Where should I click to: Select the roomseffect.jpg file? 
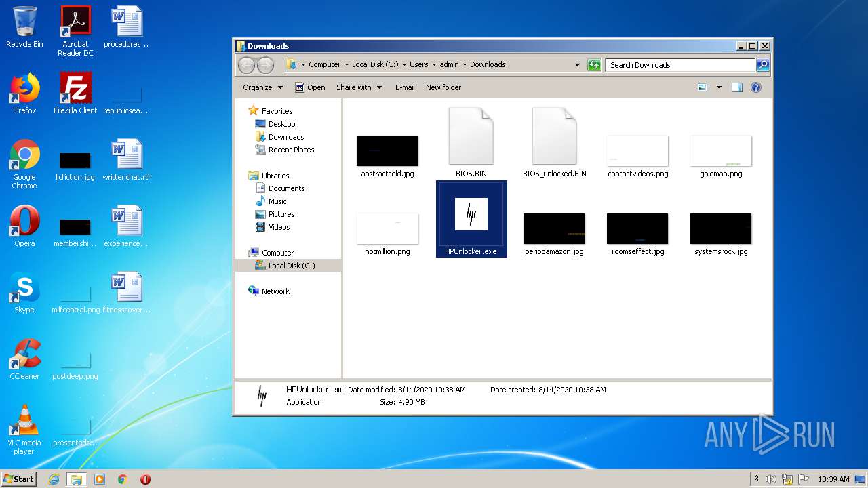[x=637, y=235]
